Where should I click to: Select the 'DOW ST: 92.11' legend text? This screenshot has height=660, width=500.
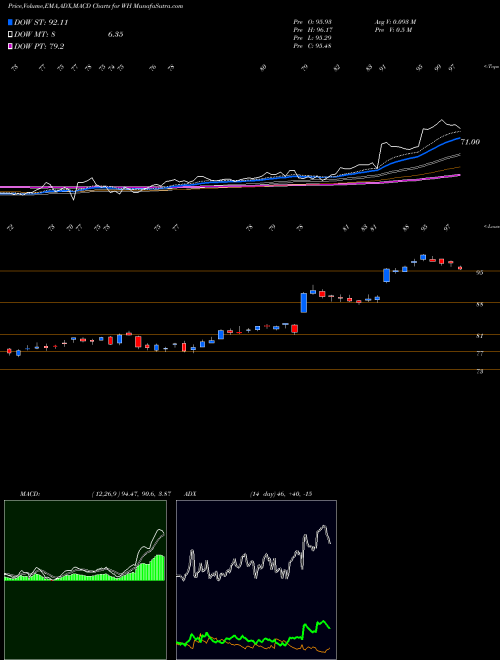pos(41,22)
